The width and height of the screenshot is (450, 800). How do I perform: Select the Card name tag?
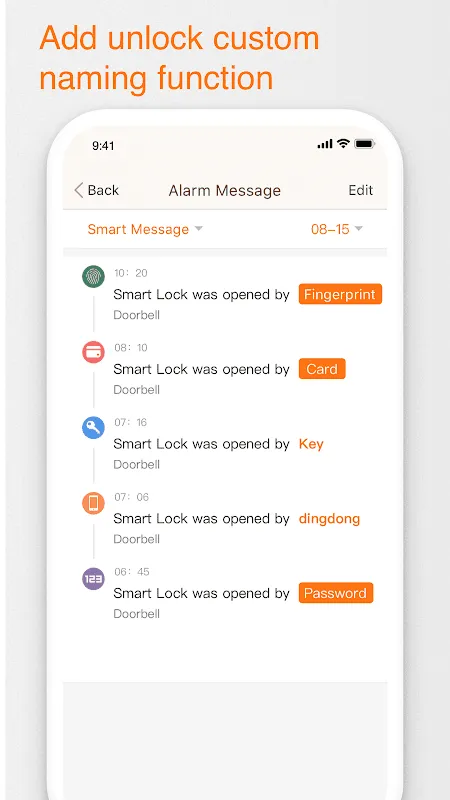click(x=322, y=369)
